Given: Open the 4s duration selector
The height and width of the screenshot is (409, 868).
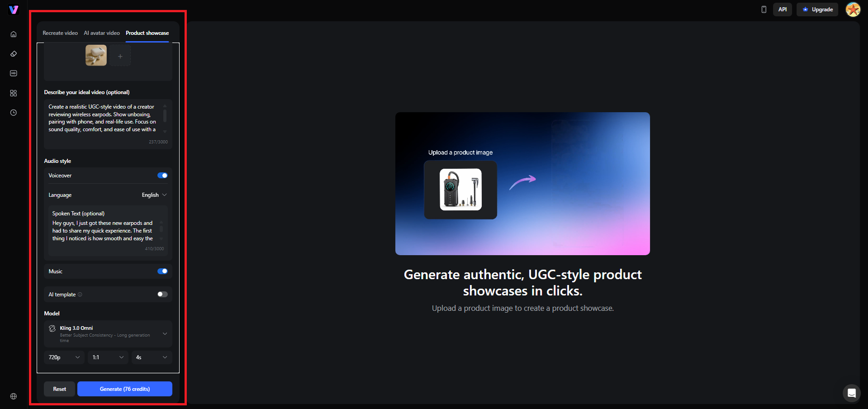Looking at the screenshot, I should tap(152, 357).
